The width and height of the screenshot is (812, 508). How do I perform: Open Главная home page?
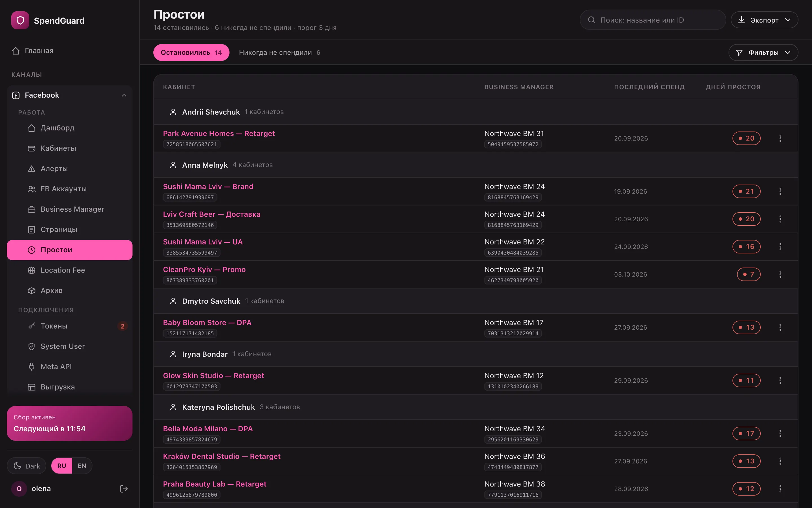point(69,51)
